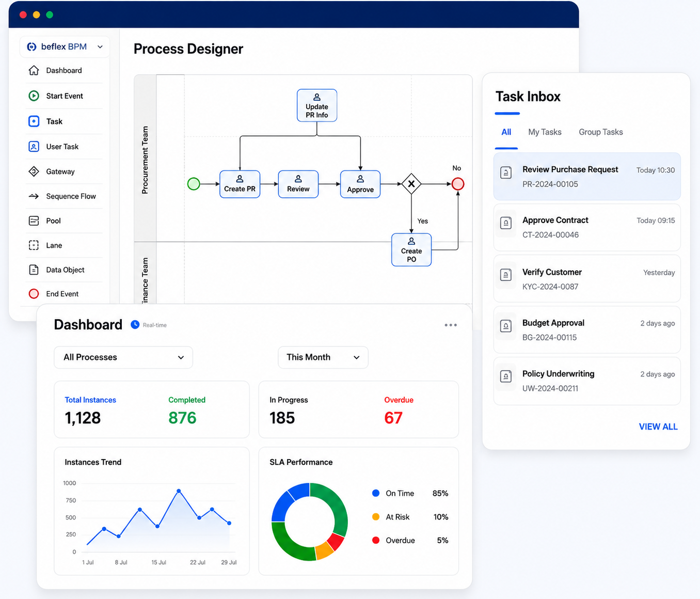Switch to the My Tasks tab
700x599 pixels.
[545, 132]
